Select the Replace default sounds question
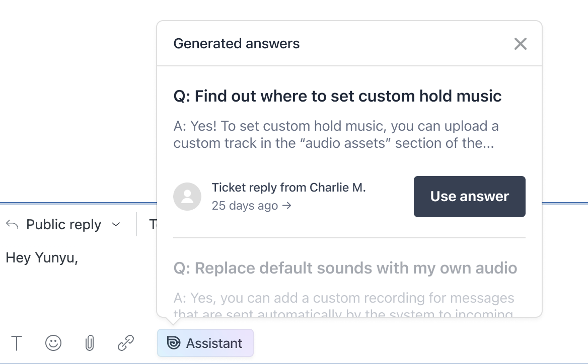 click(x=345, y=268)
